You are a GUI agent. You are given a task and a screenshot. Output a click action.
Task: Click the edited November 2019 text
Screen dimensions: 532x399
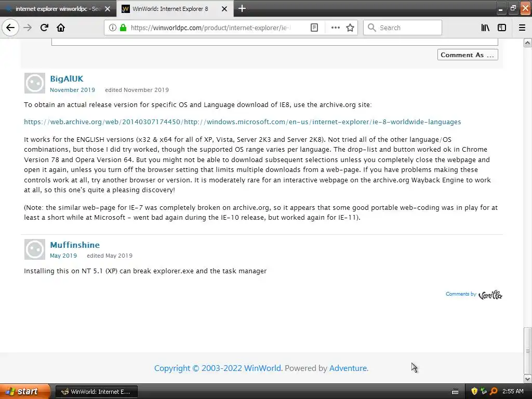click(x=137, y=90)
